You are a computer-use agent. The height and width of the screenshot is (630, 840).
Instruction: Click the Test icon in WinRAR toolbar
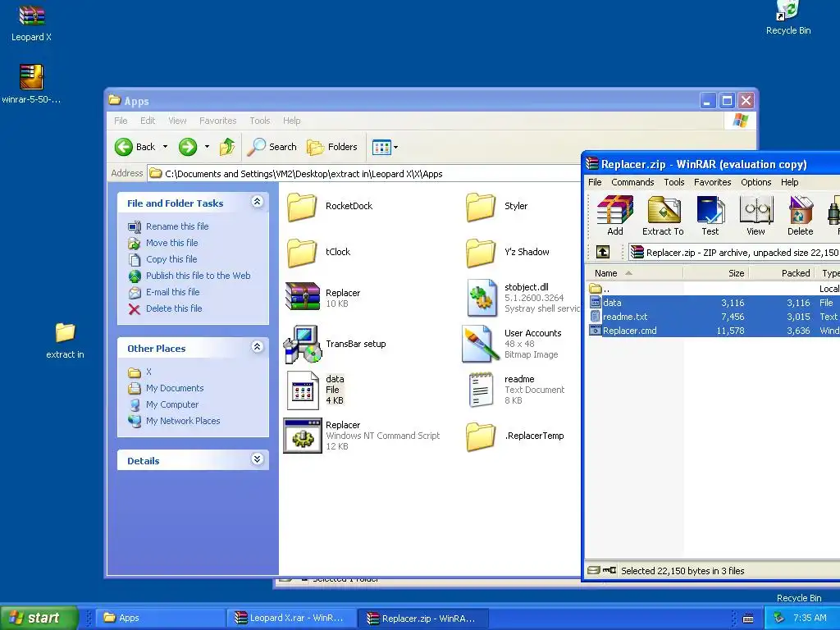[710, 216]
